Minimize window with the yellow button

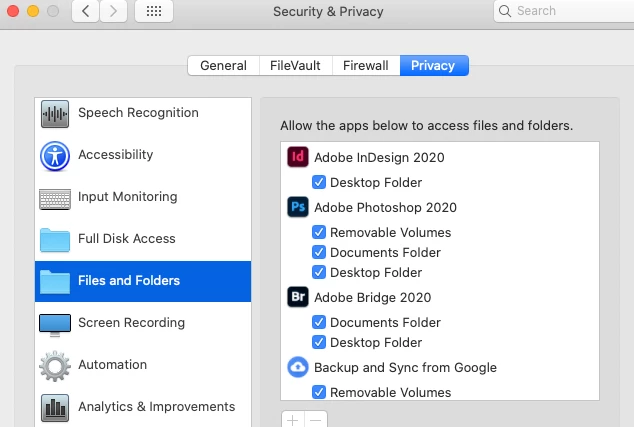click(33, 11)
